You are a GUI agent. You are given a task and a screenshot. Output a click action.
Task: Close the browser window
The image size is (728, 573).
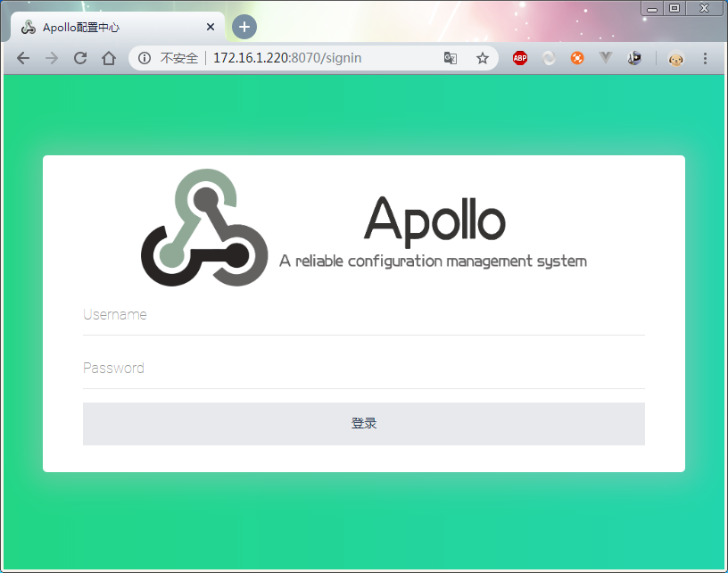pyautogui.click(x=704, y=8)
